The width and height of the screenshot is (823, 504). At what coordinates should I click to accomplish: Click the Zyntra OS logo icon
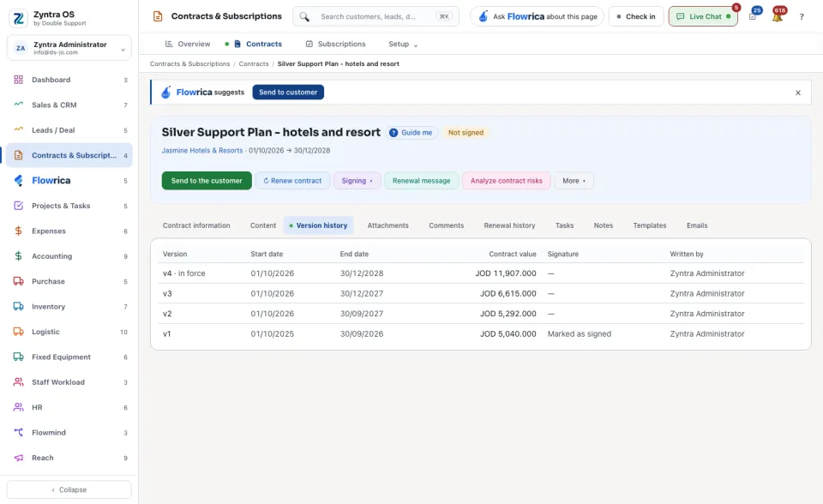pos(18,18)
